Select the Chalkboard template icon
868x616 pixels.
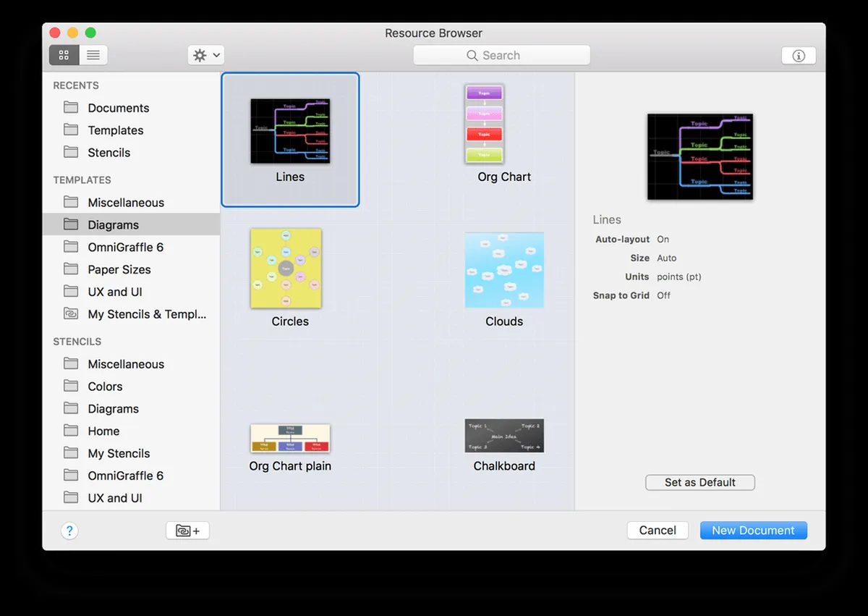coord(504,436)
